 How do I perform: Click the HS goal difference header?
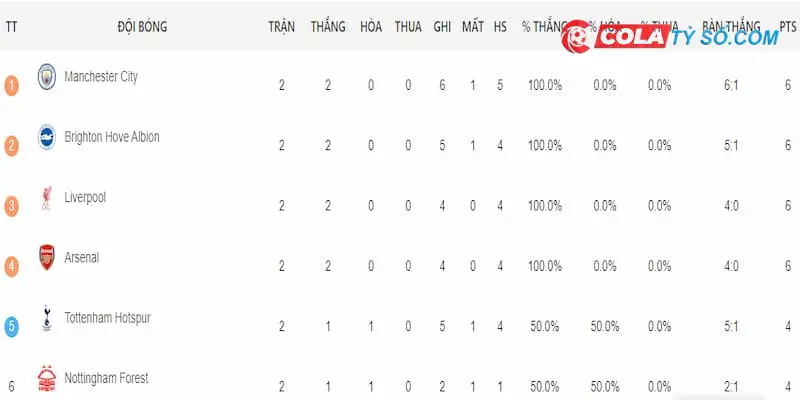pyautogui.click(x=500, y=27)
